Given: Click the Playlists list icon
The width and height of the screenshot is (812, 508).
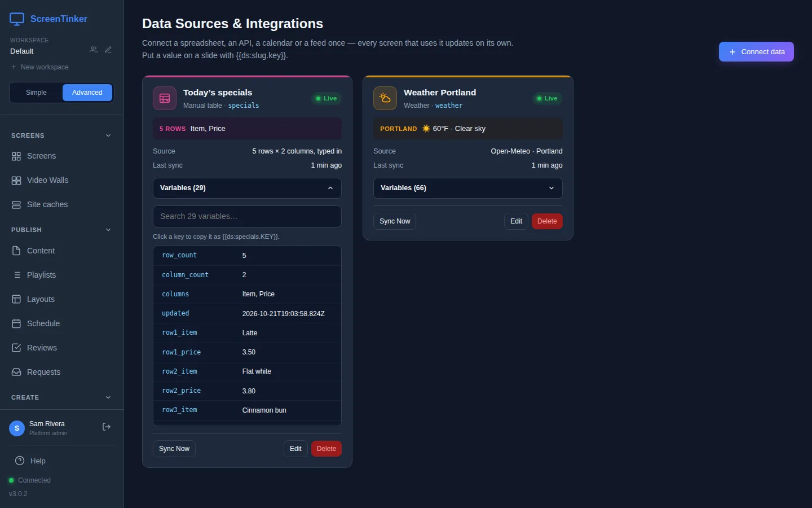Looking at the screenshot, I should [16, 275].
